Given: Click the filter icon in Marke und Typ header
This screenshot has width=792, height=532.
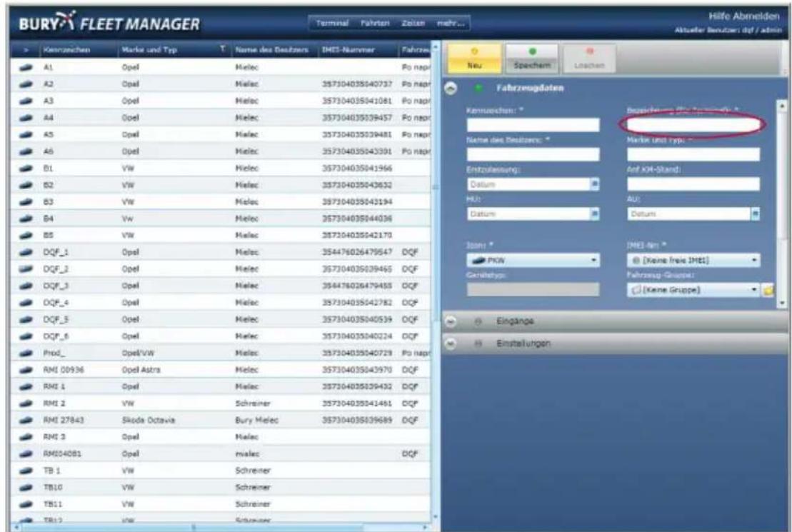Looking at the screenshot, I should point(222,49).
